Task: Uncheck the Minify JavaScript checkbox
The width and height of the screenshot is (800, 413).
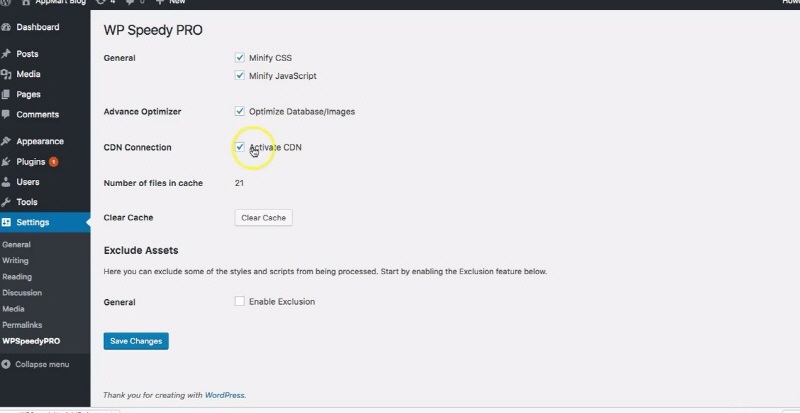Action: pos(239,76)
